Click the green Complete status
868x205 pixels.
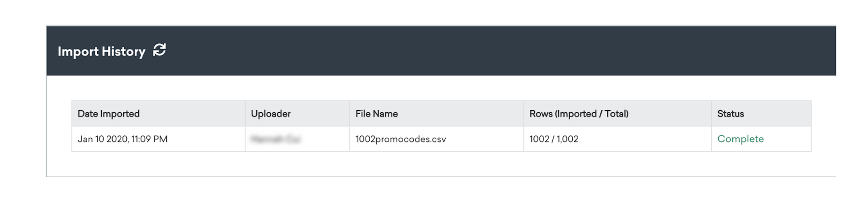click(740, 139)
